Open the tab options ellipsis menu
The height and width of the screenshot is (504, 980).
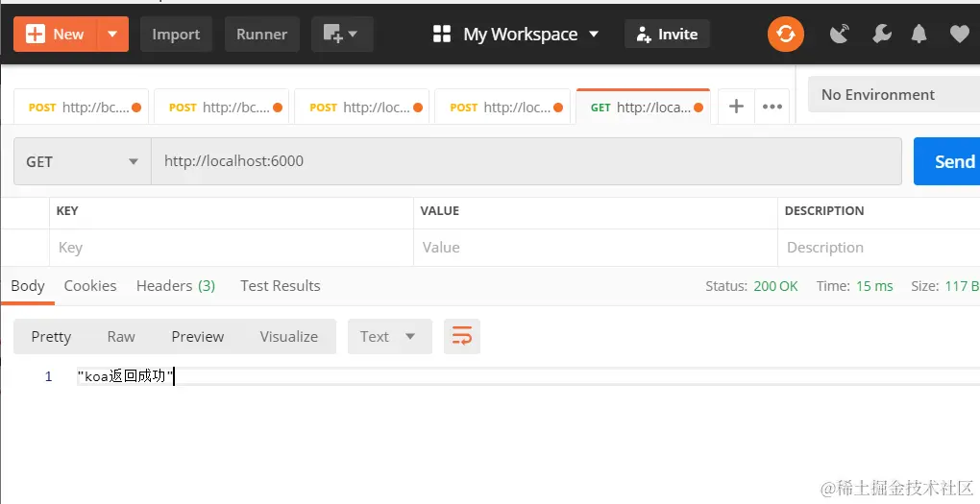click(772, 107)
